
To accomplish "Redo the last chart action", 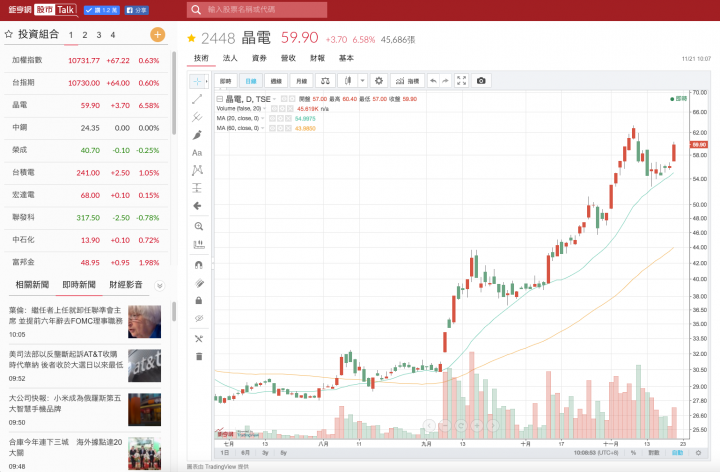I will tap(445, 81).
